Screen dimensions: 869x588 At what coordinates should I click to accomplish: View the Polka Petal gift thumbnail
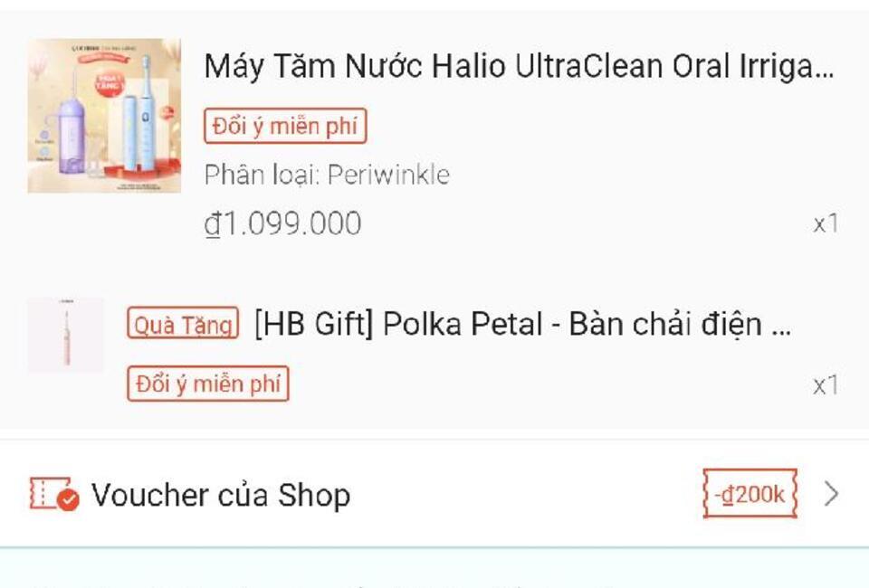point(66,335)
